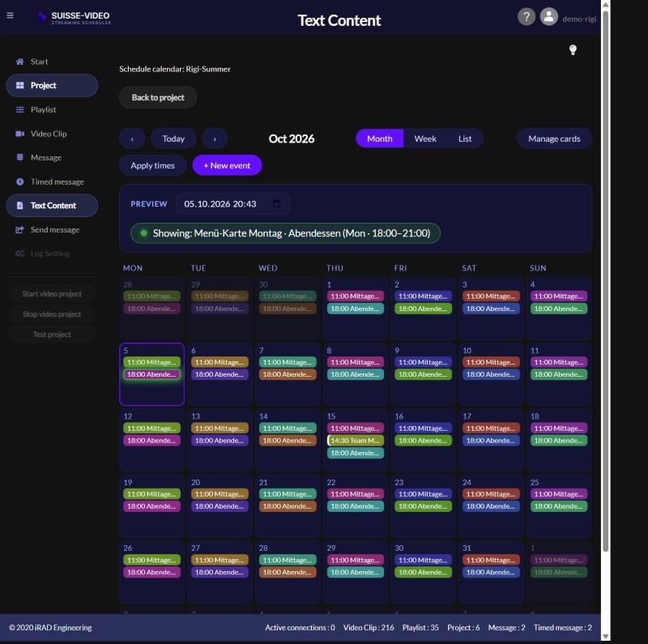
Task: Switch to Month view
Action: [379, 139]
